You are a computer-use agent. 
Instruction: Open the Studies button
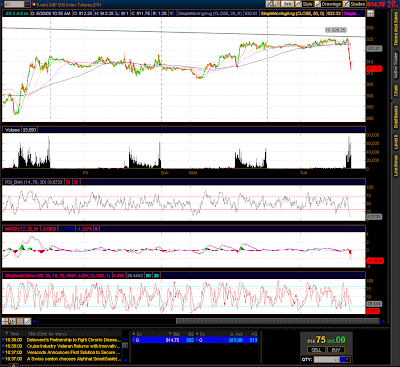[354, 4]
